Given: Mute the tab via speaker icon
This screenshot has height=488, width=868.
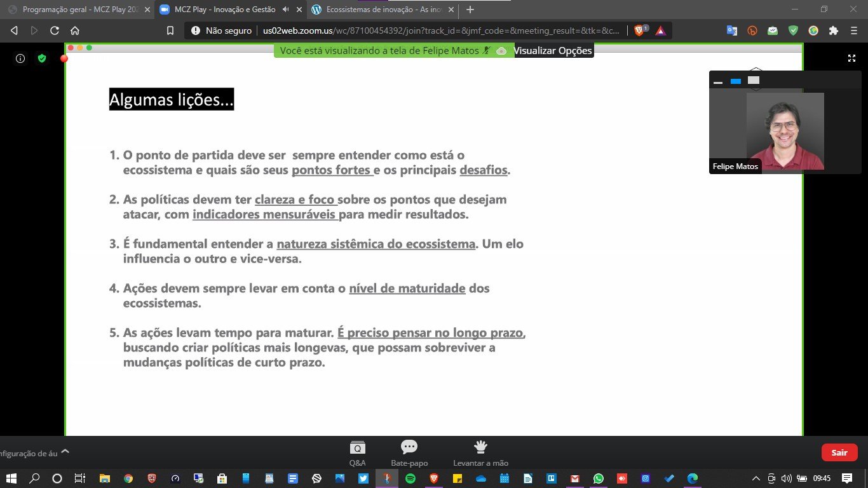Looking at the screenshot, I should 286,10.
